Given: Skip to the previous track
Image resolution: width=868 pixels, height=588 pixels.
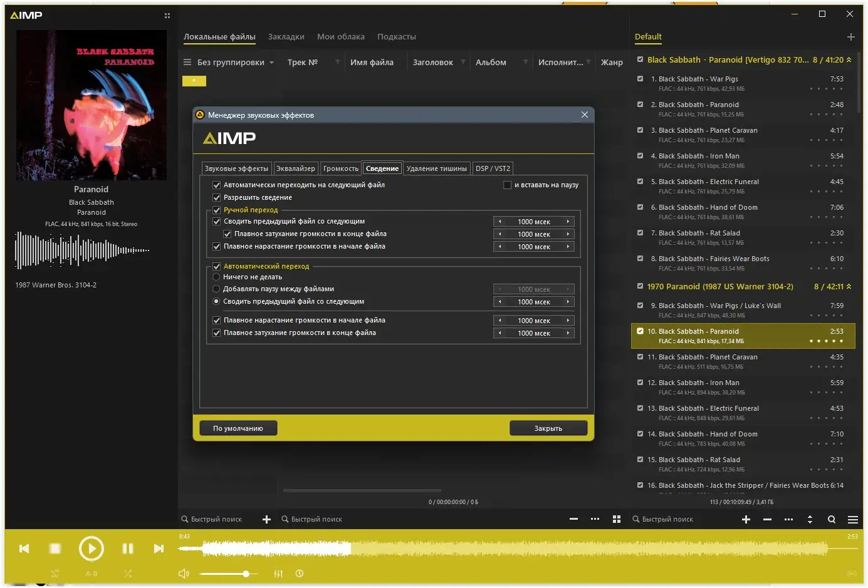Looking at the screenshot, I should coord(24,549).
